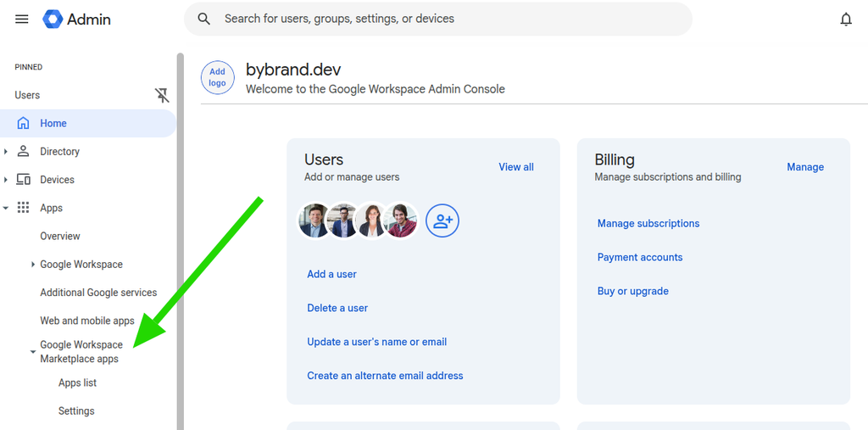Click the Users card heading

pyautogui.click(x=324, y=159)
